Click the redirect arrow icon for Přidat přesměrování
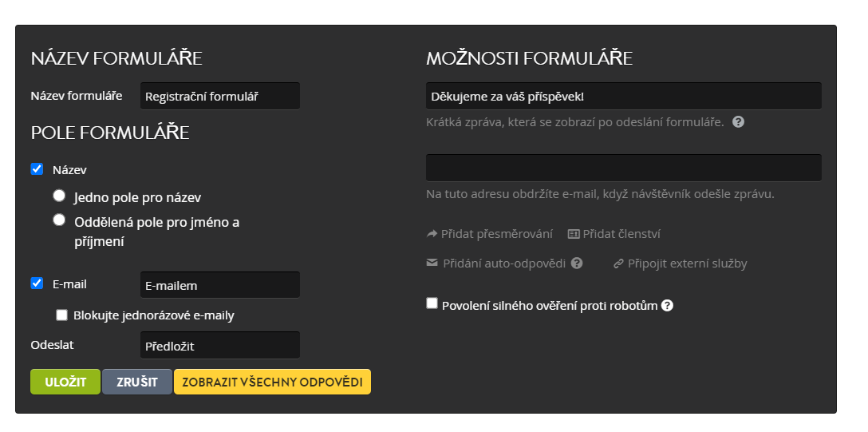Viewport: 868px width, 432px height. [432, 234]
